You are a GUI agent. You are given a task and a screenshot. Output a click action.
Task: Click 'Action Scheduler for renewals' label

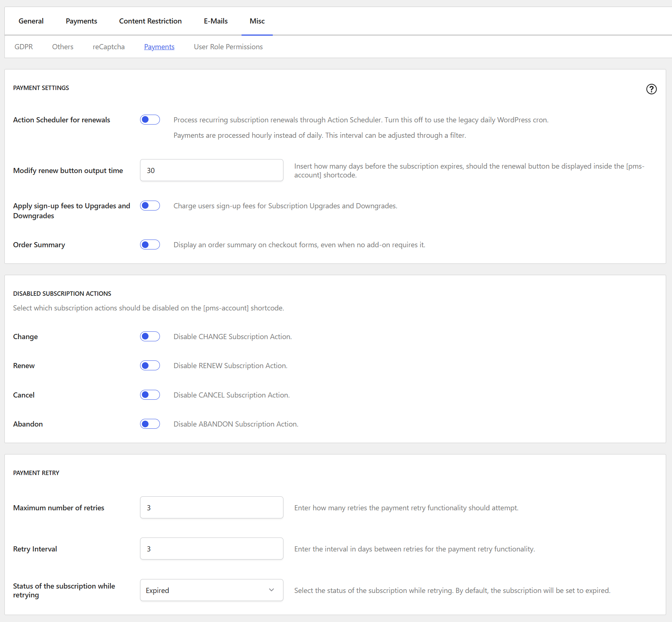tap(61, 120)
